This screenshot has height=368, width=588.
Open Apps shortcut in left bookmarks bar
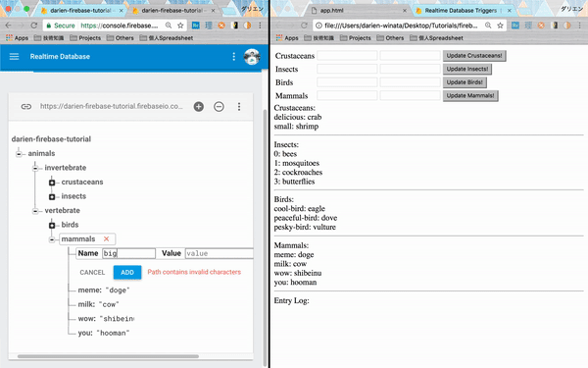(17, 38)
